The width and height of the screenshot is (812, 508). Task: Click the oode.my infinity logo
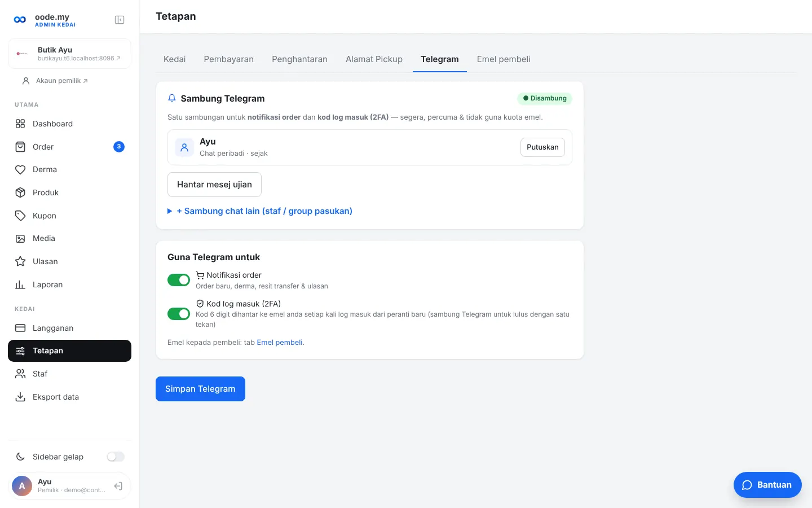20,20
